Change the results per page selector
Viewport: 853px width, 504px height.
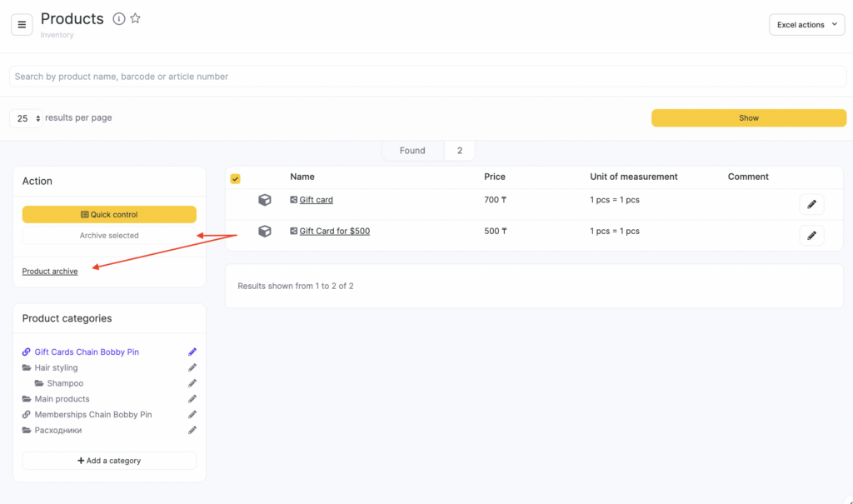(x=27, y=118)
